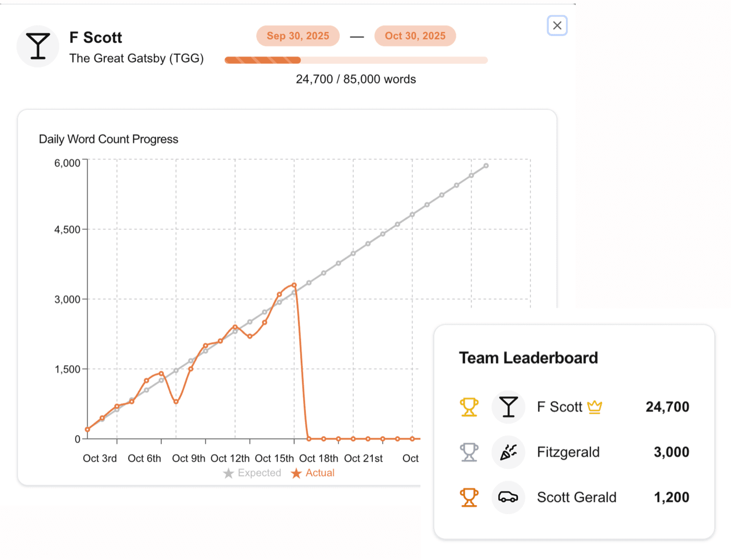Select the Scott Gerald leaderboard entry name
The width and height of the screenshot is (731, 560).
pos(576,497)
